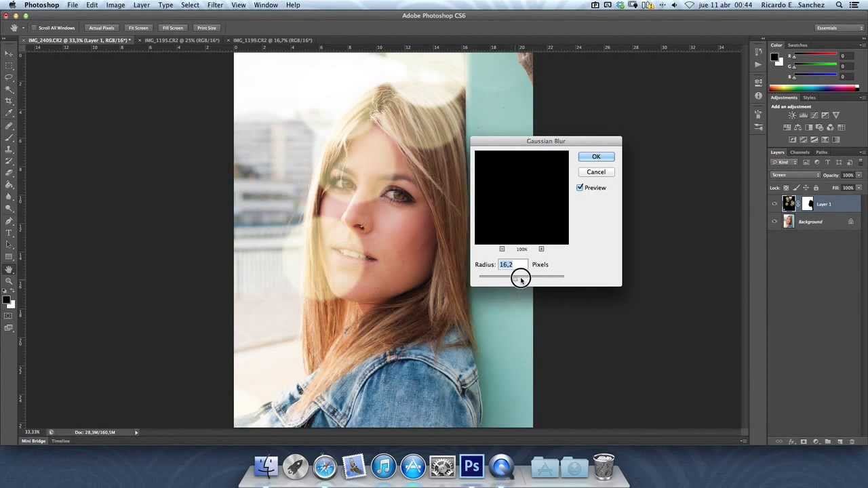Screen dimensions: 868x488
Task: Switch to the Channels tab
Action: pos(800,152)
